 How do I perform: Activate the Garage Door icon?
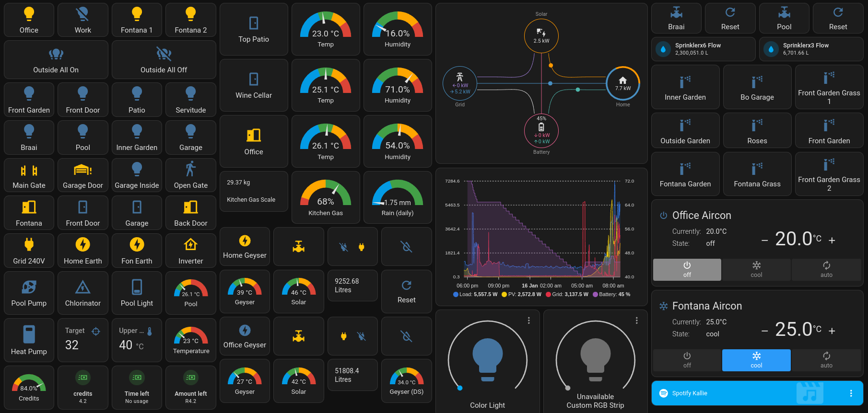pos(82,170)
